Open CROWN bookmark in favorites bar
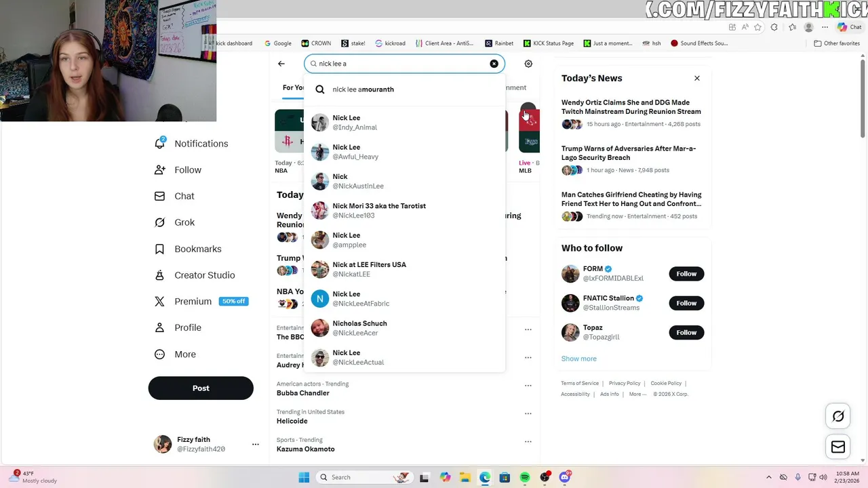The image size is (868, 488). [x=316, y=43]
